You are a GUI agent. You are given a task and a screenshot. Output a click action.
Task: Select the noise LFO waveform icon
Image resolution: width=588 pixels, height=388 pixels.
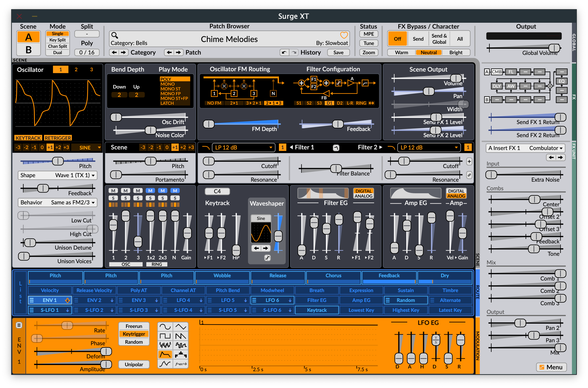[165, 345]
